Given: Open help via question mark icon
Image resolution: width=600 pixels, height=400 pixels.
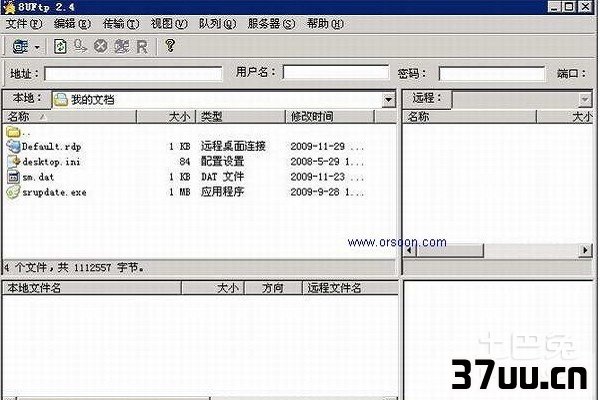Looking at the screenshot, I should pyautogui.click(x=170, y=46).
